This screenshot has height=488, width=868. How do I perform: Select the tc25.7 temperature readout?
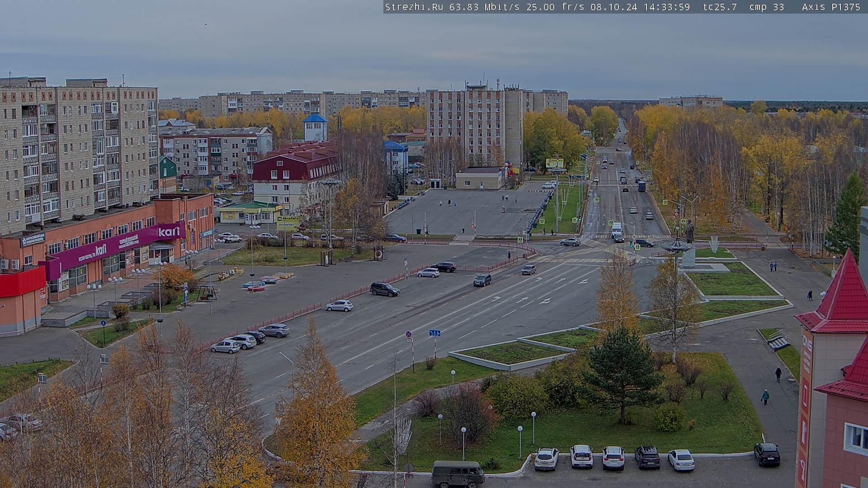720,7
